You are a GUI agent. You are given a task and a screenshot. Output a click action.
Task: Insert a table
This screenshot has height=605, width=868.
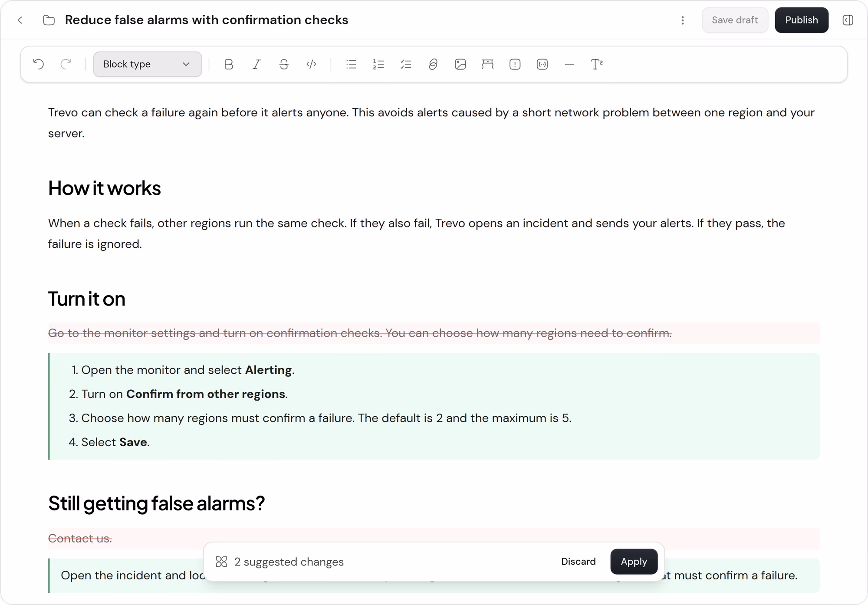[488, 64]
